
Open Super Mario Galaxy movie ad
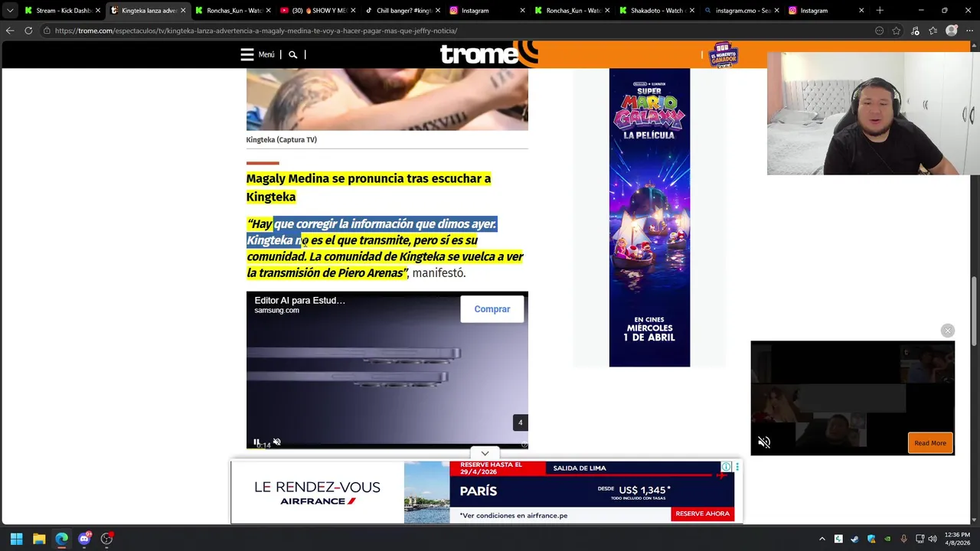tap(649, 217)
